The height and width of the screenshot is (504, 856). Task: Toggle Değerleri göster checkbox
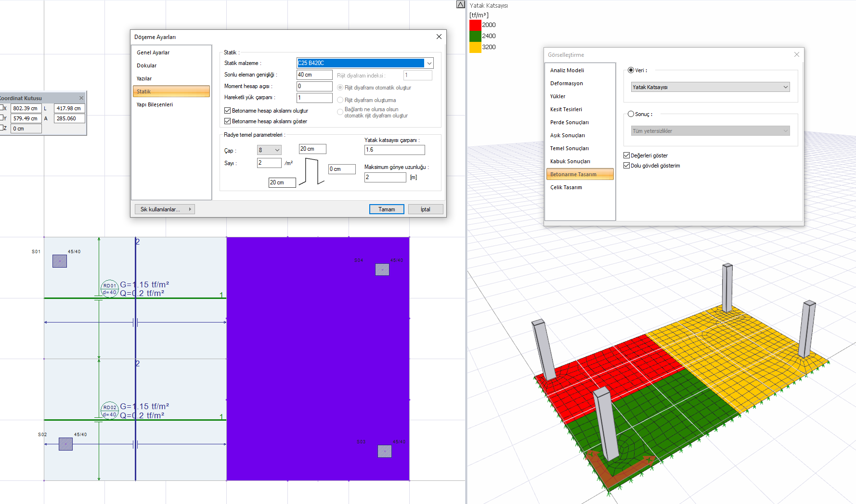(x=627, y=155)
